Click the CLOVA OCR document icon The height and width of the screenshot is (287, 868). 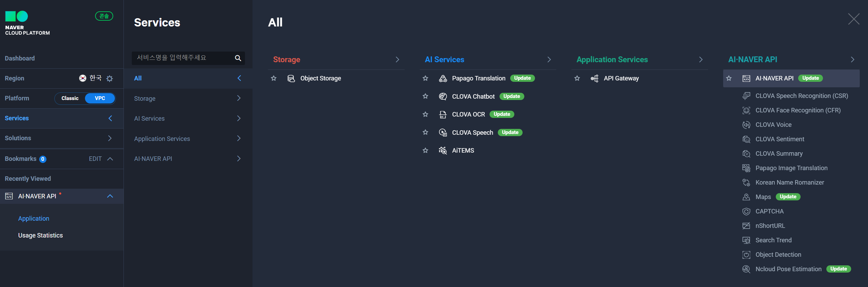(443, 114)
